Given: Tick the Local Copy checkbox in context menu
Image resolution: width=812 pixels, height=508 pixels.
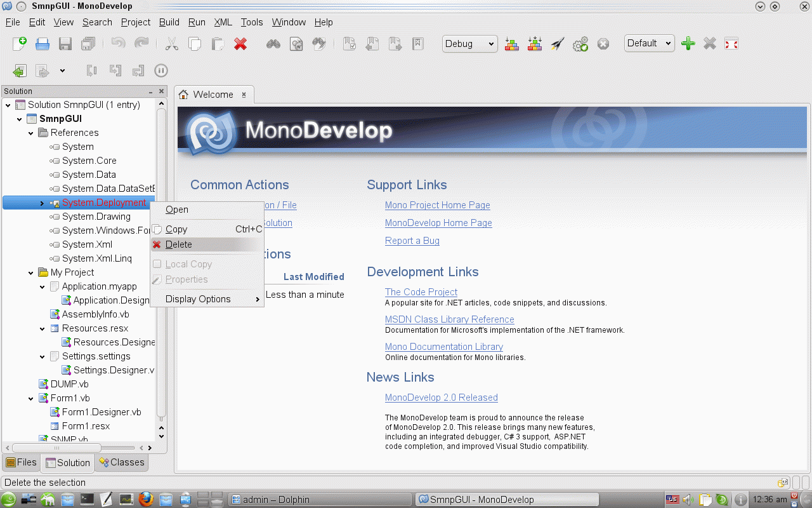Looking at the screenshot, I should pos(157,264).
